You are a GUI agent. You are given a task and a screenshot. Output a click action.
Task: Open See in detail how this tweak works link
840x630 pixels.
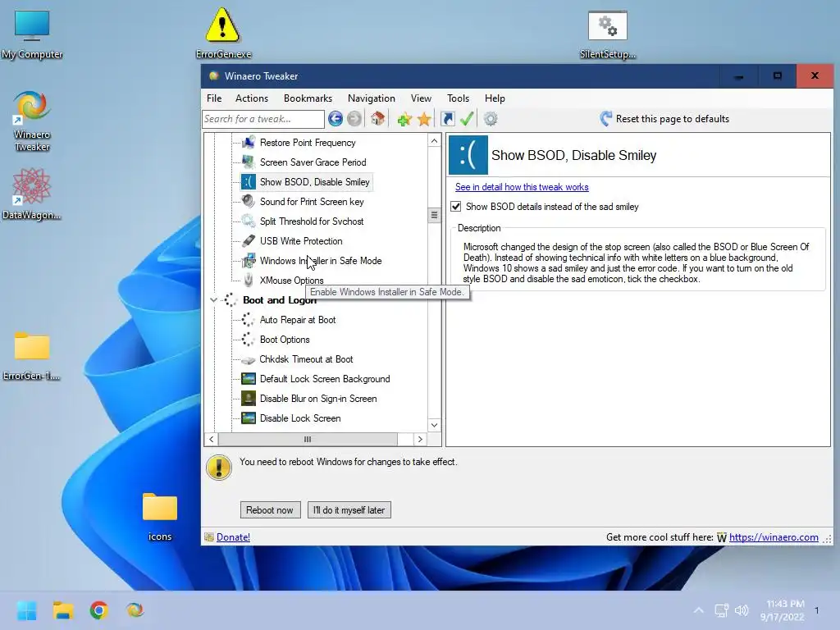[522, 187]
